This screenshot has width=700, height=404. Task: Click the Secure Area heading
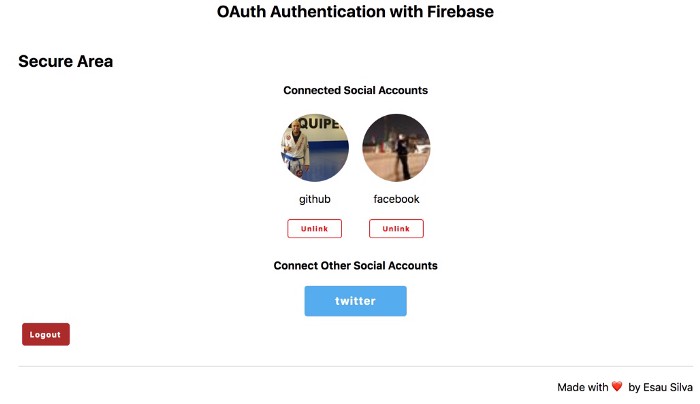click(x=65, y=62)
